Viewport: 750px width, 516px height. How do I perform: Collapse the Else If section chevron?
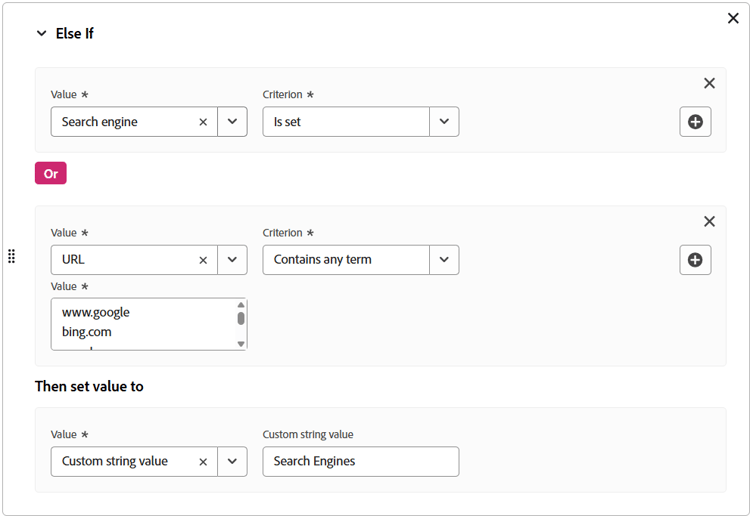41,33
